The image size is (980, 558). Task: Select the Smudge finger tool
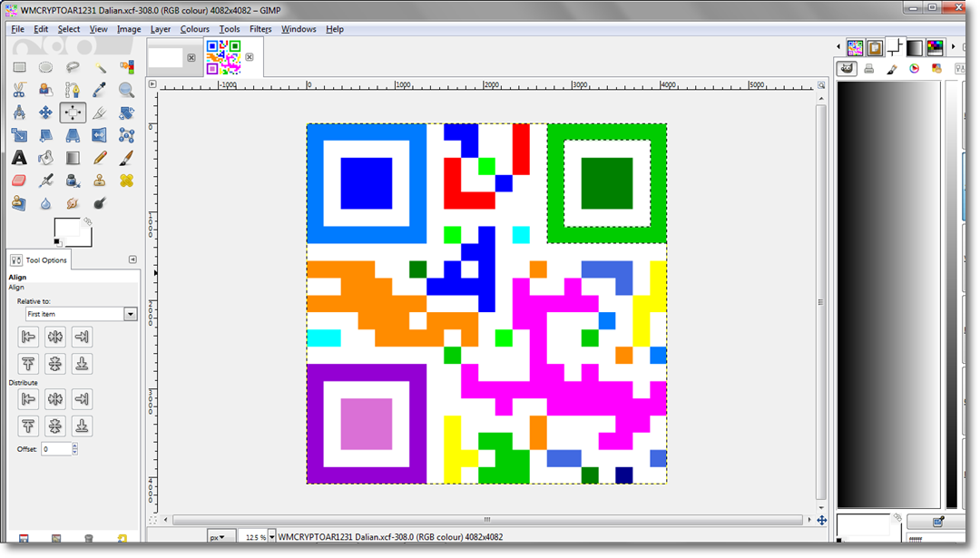coord(73,203)
